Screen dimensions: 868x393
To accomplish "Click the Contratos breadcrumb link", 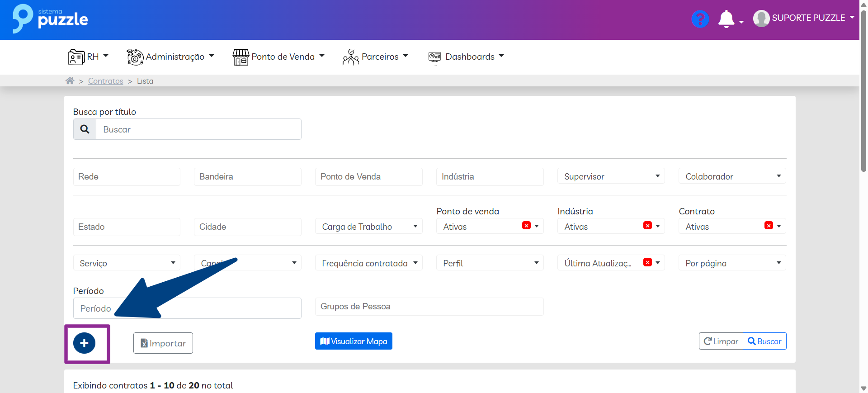I will 105,81.
